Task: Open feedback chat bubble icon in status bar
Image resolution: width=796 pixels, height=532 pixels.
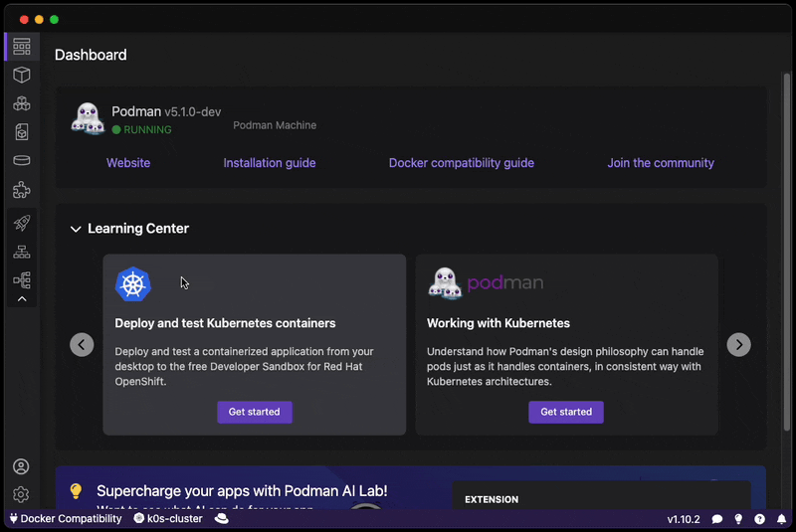Action: point(716,519)
